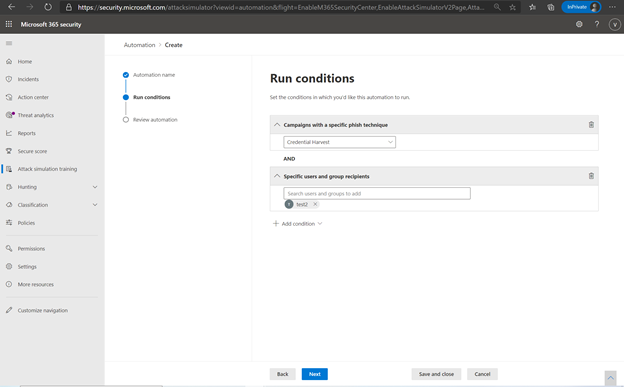Open Threat analytics in sidebar

coord(35,115)
